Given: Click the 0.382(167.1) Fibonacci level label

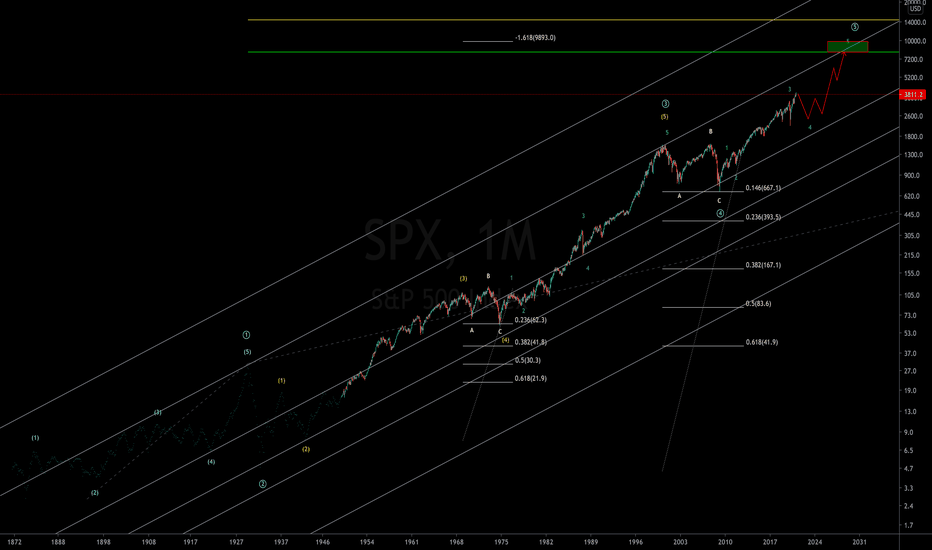Looking at the screenshot, I should point(763,265).
